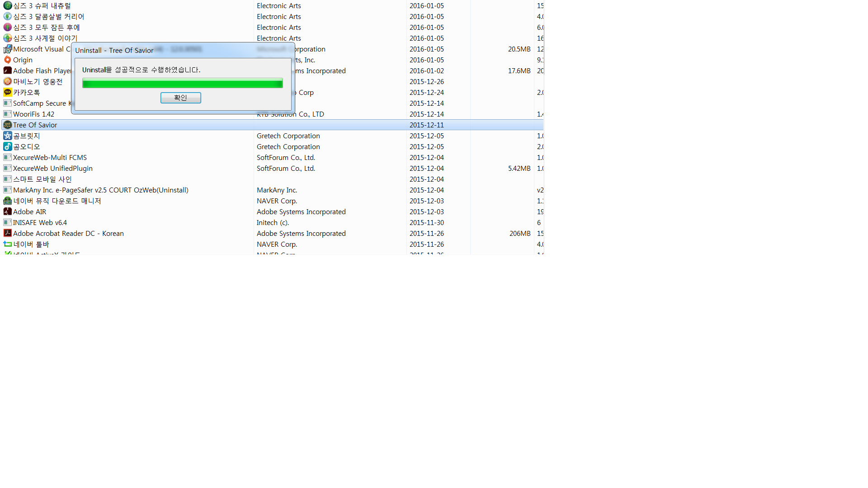Click the 네이버 툴바 icon
Image resolution: width=868 pixels, height=488 pixels.
7,244
